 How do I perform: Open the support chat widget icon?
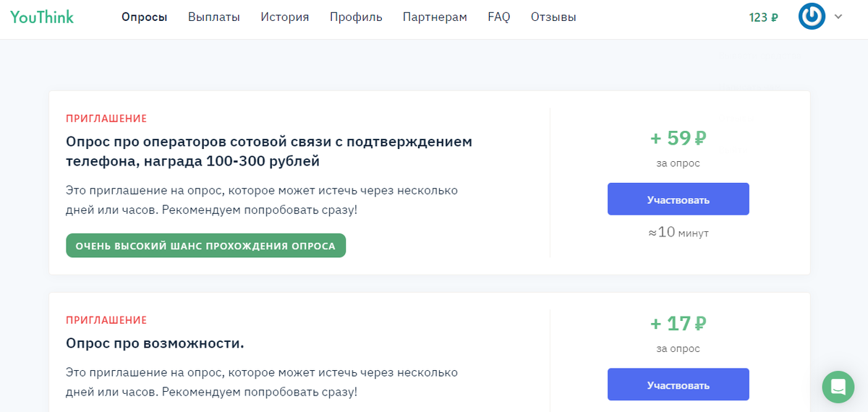[838, 387]
